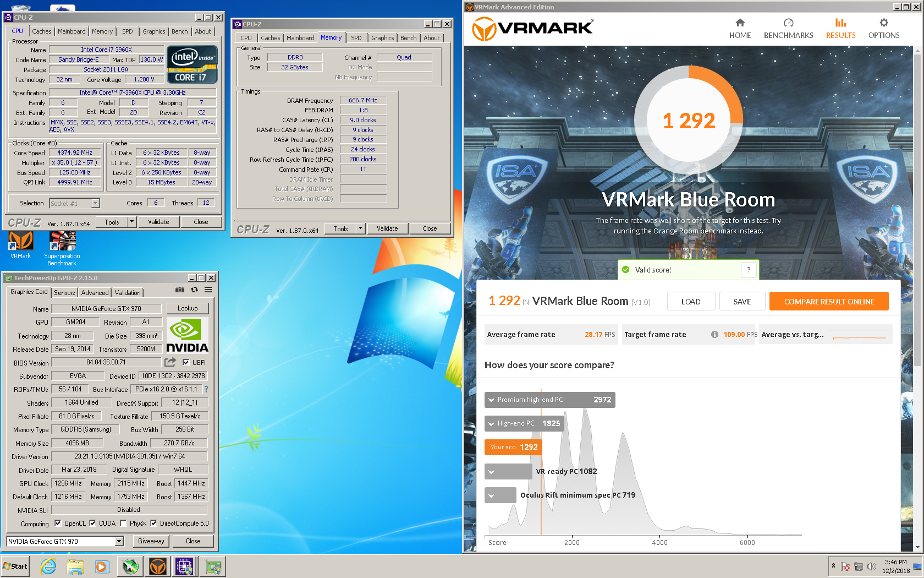This screenshot has height=578, width=924.
Task: Toggle the PhysX checkbox
Action: click(123, 524)
